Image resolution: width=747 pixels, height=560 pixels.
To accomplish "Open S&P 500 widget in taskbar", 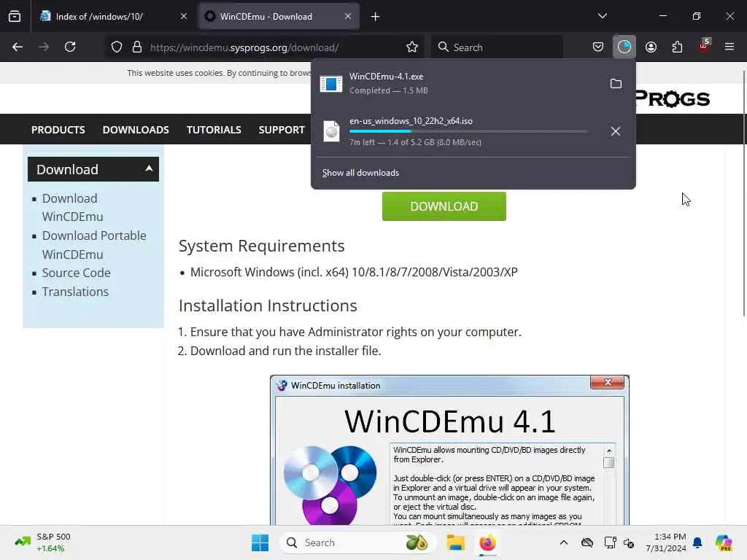I will tap(43, 542).
